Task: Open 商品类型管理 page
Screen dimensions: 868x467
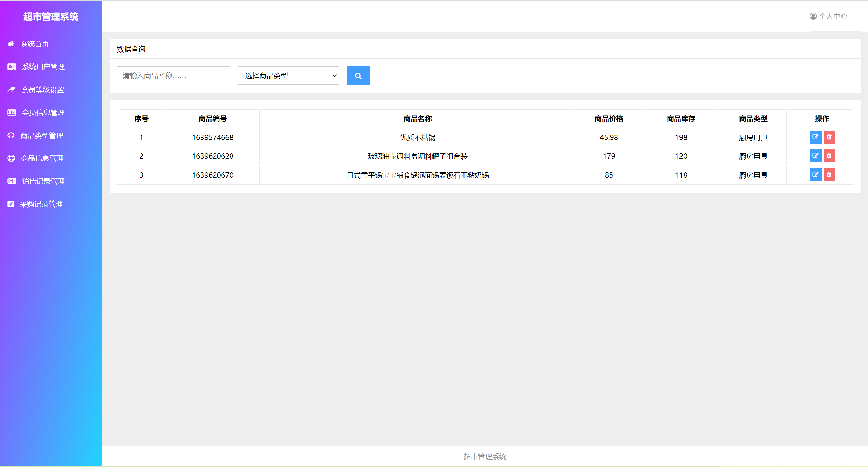Action: tap(42, 135)
